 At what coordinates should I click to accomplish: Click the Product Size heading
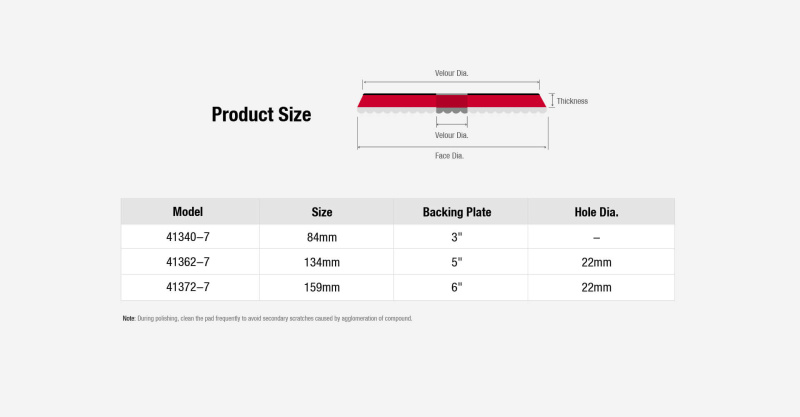261,114
